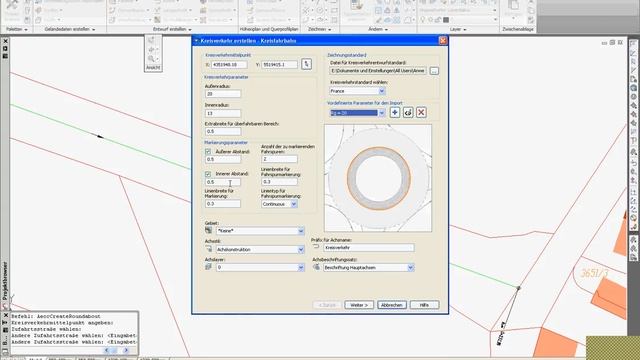Browse for the design standard file (...)
640x360 pixels.
[434, 71]
